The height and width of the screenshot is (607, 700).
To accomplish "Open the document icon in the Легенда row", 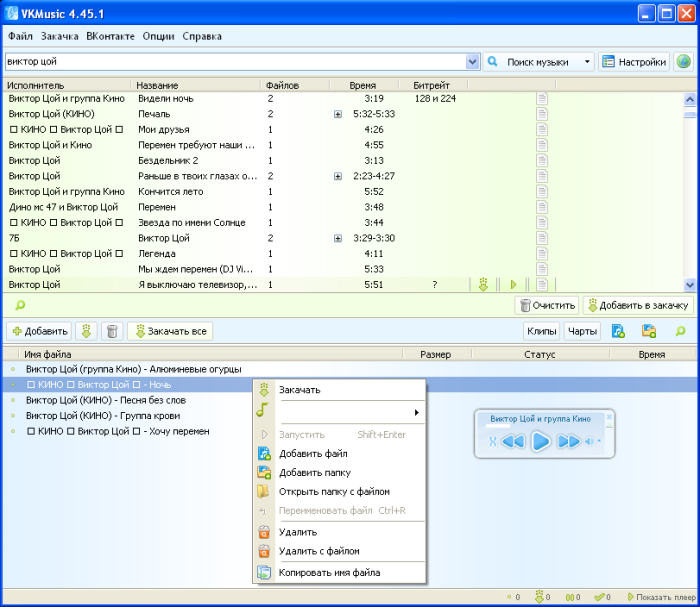I will (542, 254).
